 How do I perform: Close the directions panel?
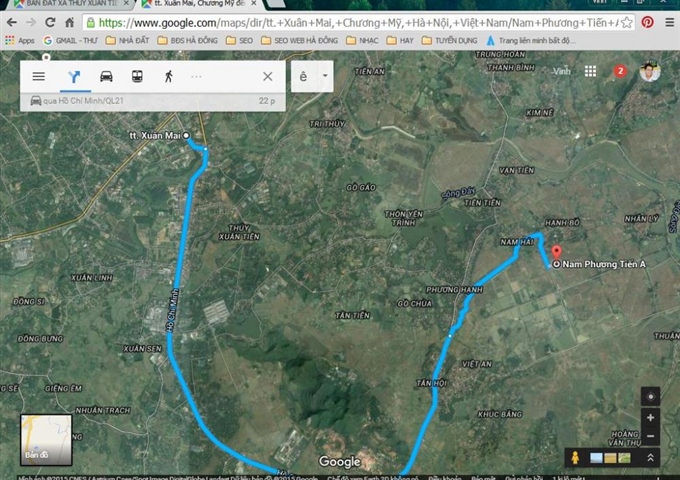[x=267, y=76]
